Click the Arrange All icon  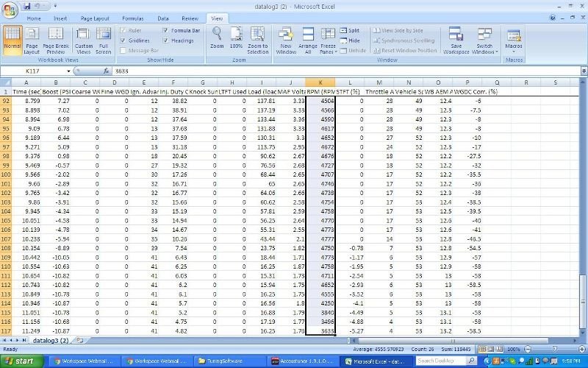(x=307, y=38)
